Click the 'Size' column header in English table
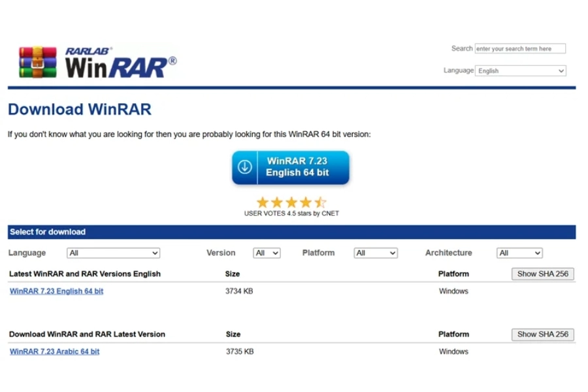 (233, 274)
